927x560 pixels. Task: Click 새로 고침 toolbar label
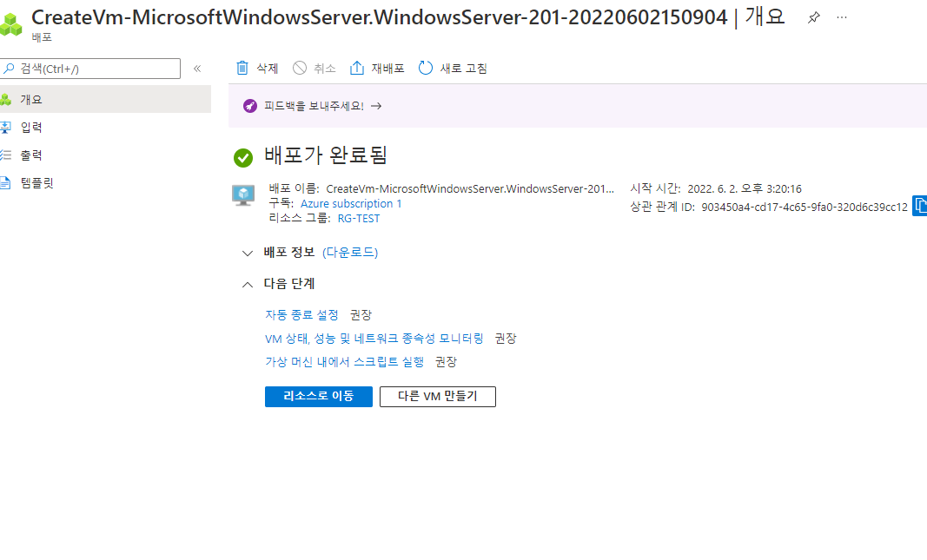point(464,69)
